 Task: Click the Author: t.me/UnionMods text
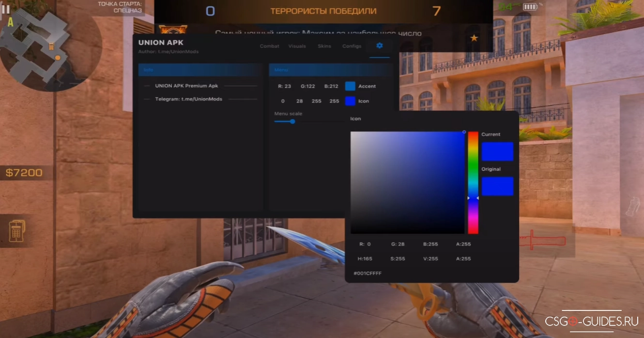click(x=169, y=51)
